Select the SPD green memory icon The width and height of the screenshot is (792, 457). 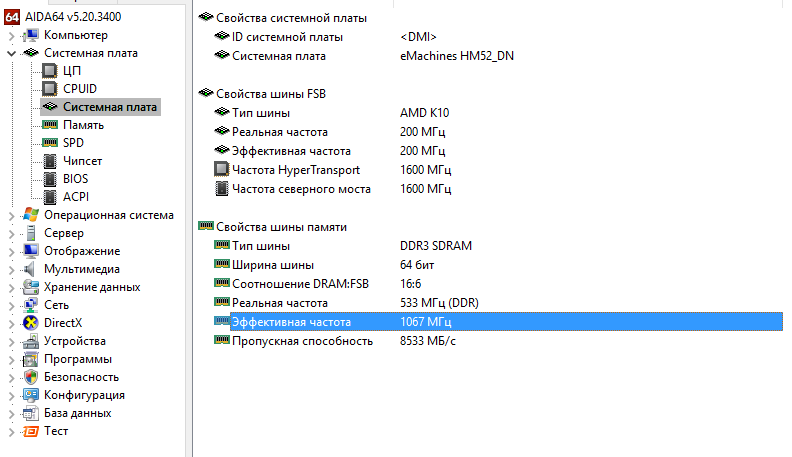(50, 142)
